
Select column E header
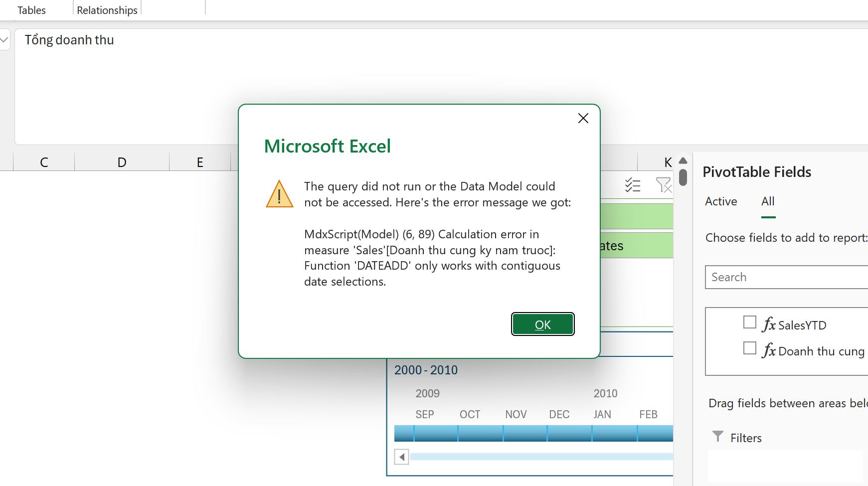(x=200, y=162)
